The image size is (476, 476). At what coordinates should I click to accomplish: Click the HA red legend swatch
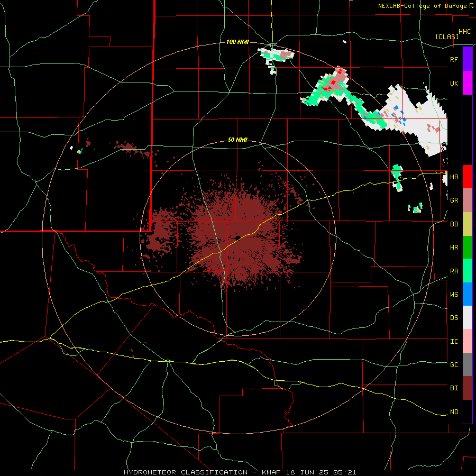pos(467,177)
